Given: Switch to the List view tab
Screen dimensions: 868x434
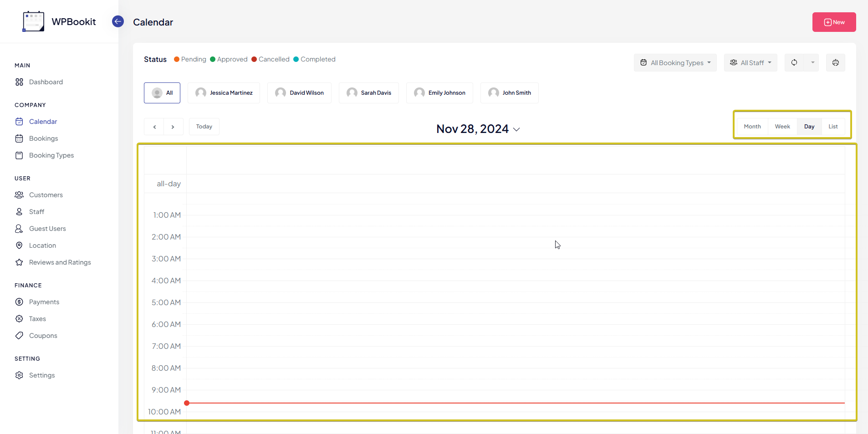Looking at the screenshot, I should (x=832, y=127).
